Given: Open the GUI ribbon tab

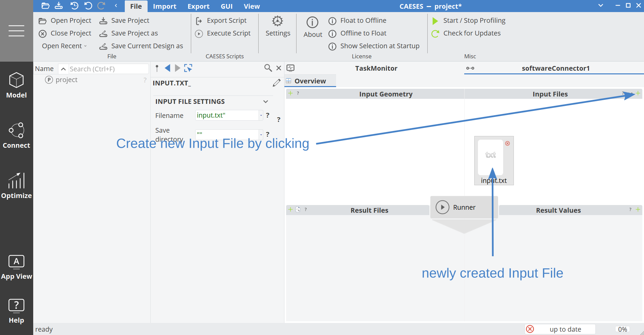Looking at the screenshot, I should click(x=226, y=6).
